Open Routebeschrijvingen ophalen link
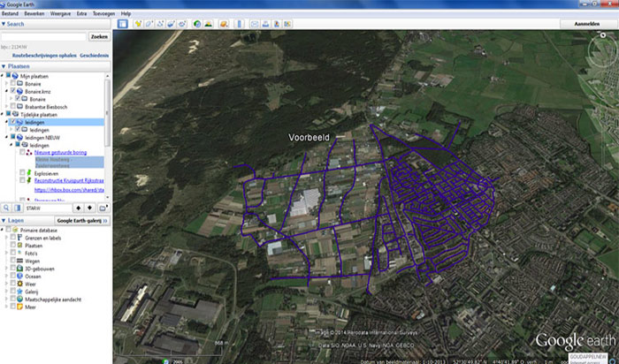The image size is (619, 364). tap(44, 56)
